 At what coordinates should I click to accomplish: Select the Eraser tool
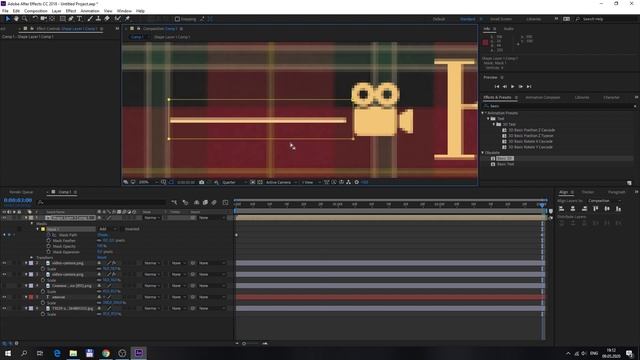click(x=107, y=19)
